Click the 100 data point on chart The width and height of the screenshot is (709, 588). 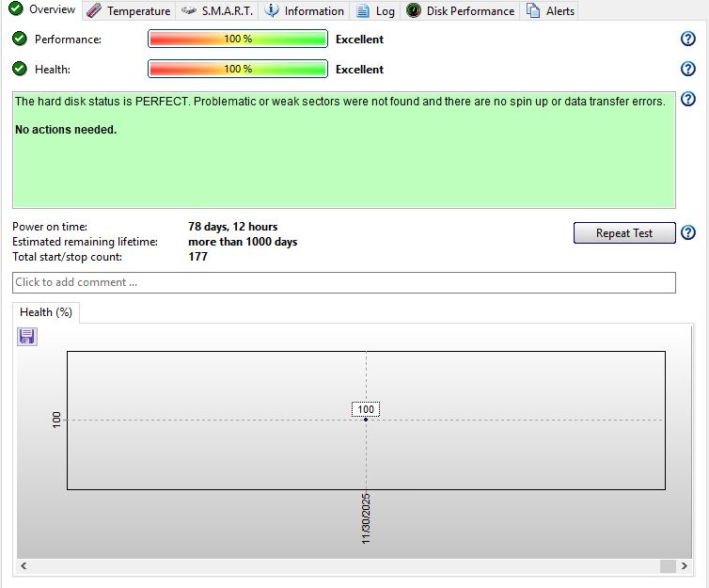[366, 419]
